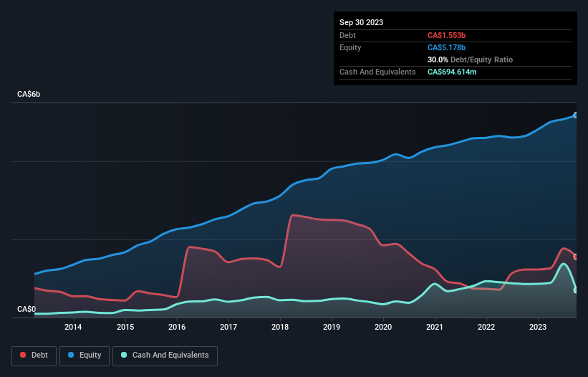This screenshot has height=377, width=588.
Task: Select the red Debt endpoint marker
Action: 576,257
